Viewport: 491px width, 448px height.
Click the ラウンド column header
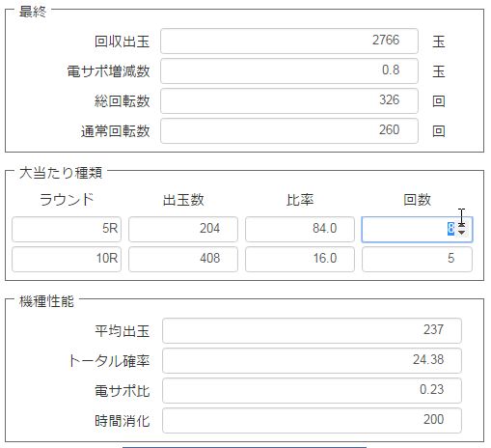click(67, 200)
